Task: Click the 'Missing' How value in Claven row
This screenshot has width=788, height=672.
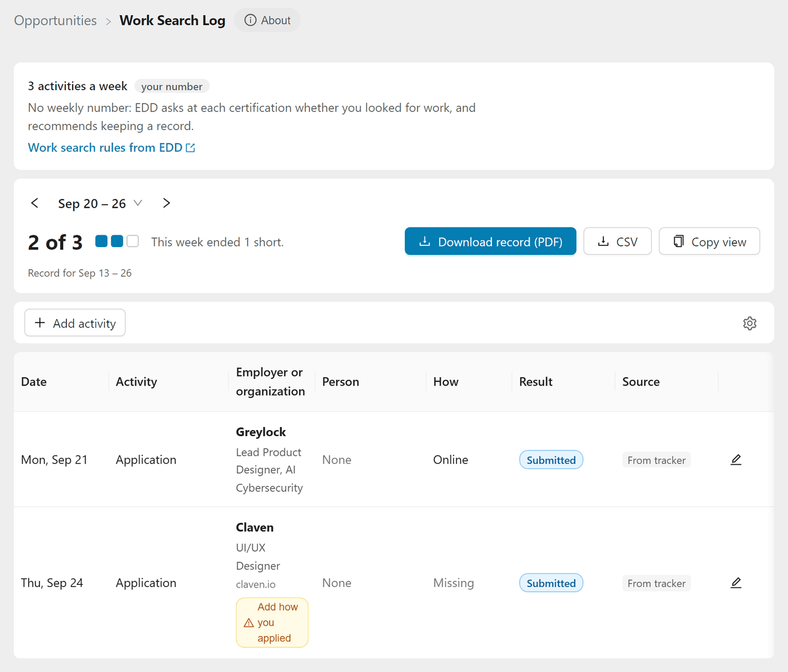Action: pos(454,583)
